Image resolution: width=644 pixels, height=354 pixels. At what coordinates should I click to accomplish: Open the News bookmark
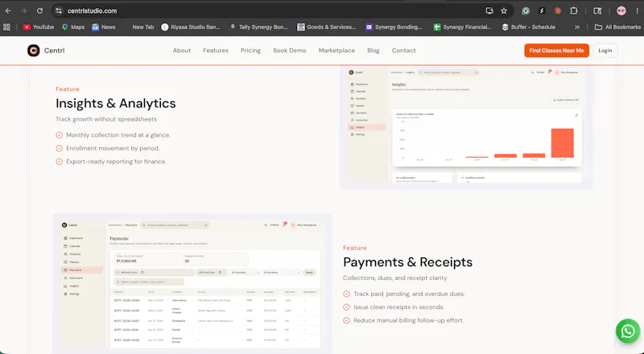[x=104, y=27]
